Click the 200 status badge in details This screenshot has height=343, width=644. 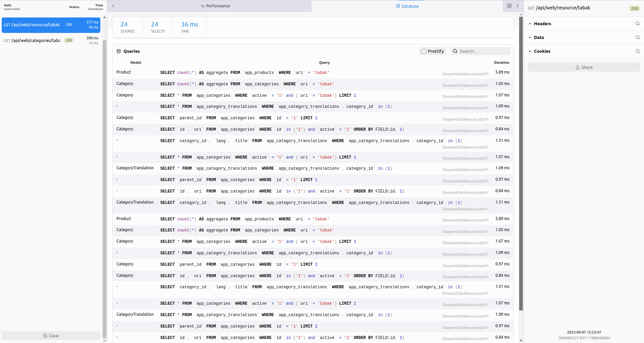[x=634, y=8]
